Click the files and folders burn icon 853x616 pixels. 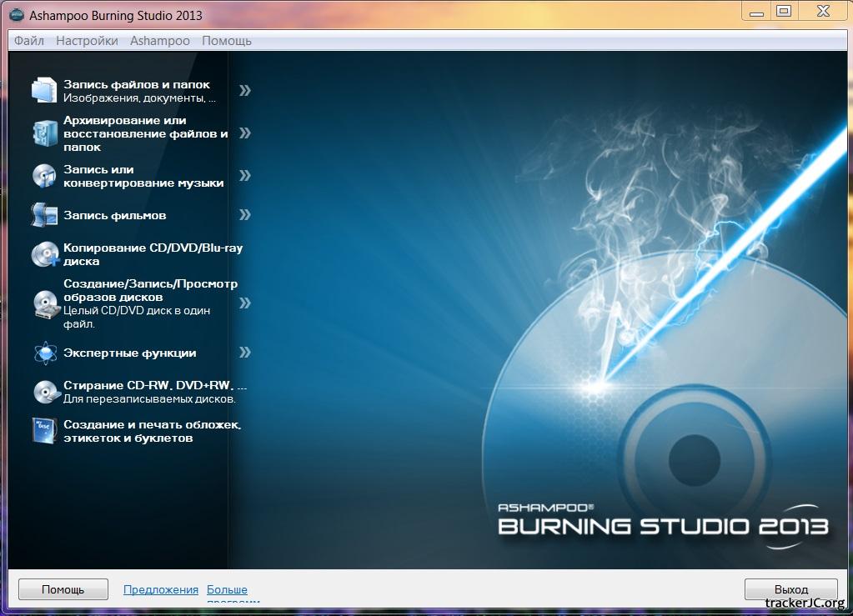click(43, 90)
